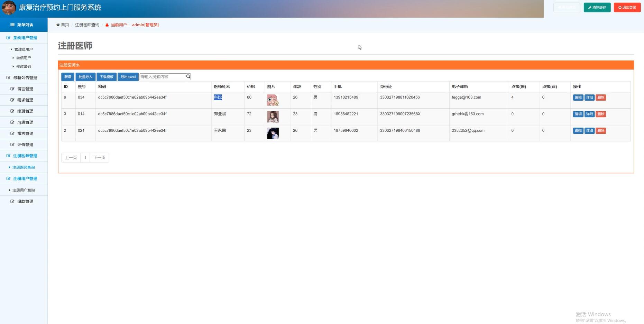The height and width of the screenshot is (324, 644).
Task: Open the 注册用户查询 menu item
Action: point(23,190)
